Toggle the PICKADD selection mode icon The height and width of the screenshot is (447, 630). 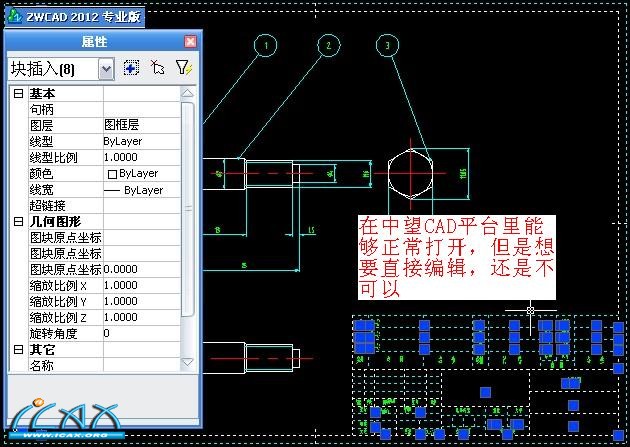pos(131,68)
